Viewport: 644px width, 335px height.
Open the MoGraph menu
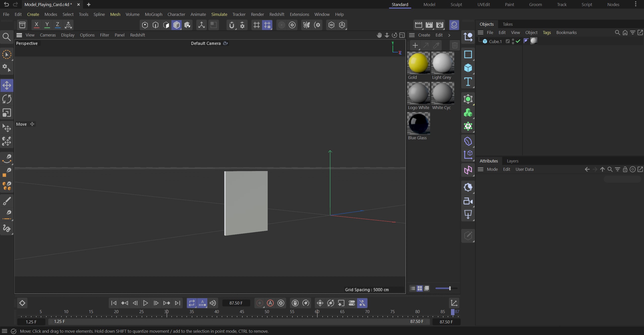point(154,14)
